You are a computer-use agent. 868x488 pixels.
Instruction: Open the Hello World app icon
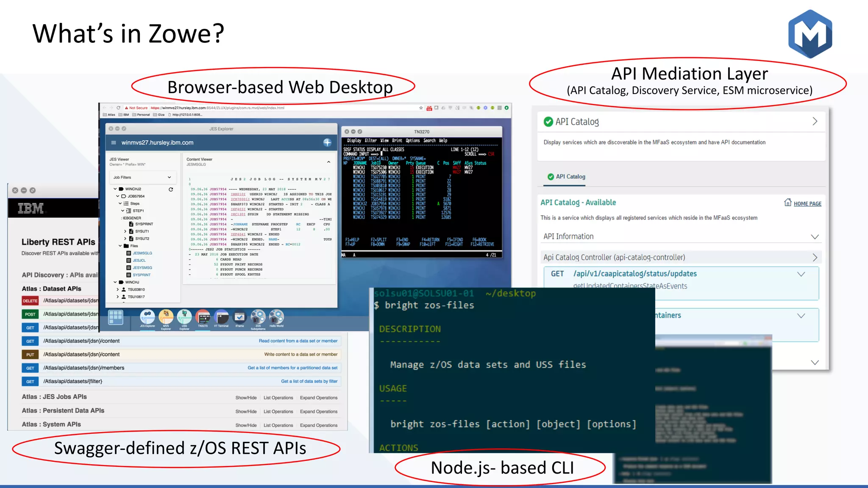pyautogui.click(x=276, y=316)
